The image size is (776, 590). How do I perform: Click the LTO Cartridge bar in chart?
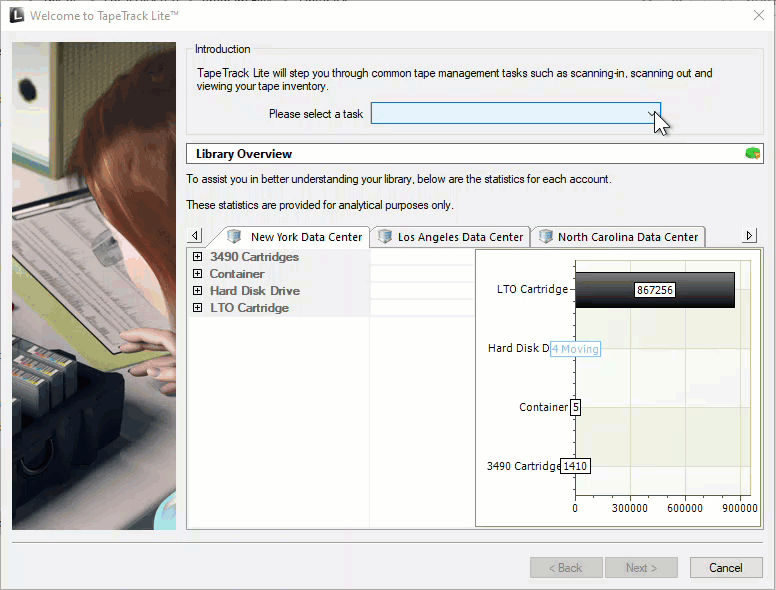[655, 290]
